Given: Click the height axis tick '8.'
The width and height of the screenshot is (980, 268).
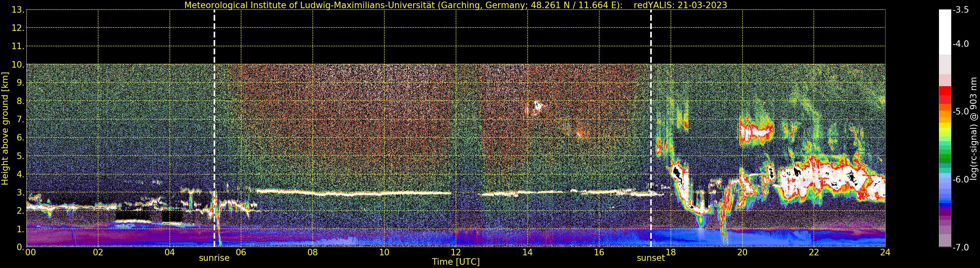Looking at the screenshot, I should point(21,101).
